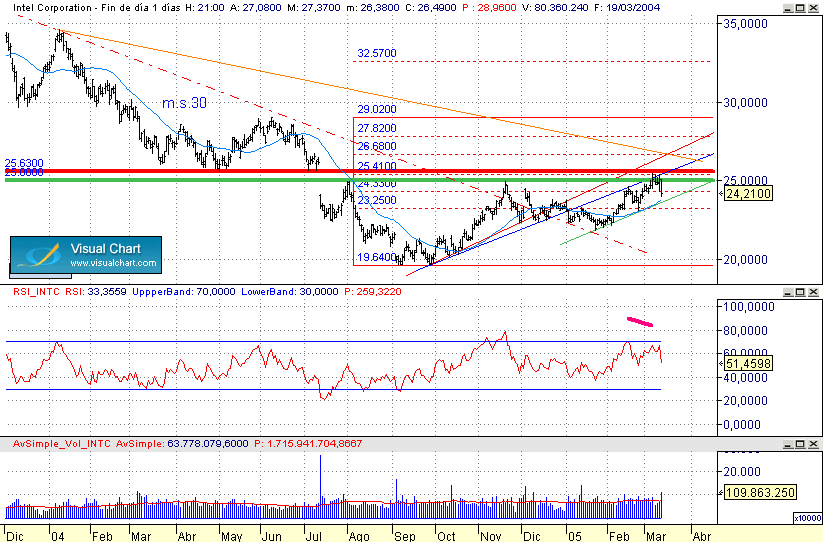Click the AvSimple_Vol_INTC indicator title

pos(61,444)
